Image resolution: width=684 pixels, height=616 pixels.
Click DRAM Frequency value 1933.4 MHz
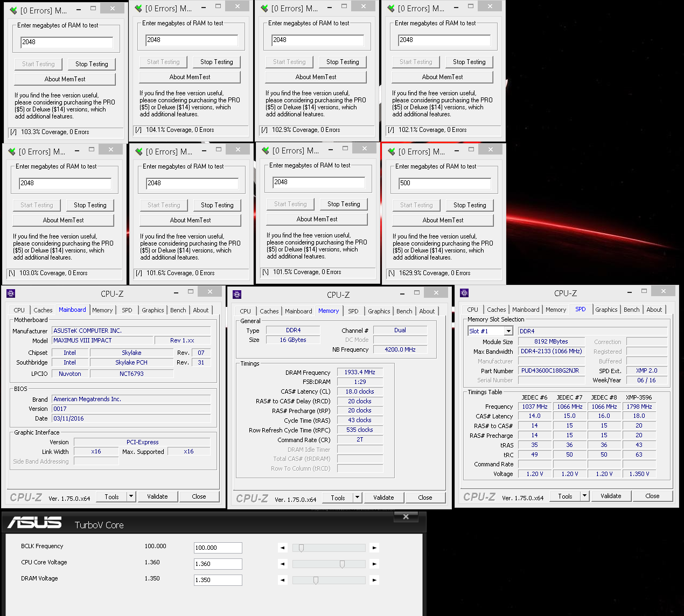tap(360, 372)
